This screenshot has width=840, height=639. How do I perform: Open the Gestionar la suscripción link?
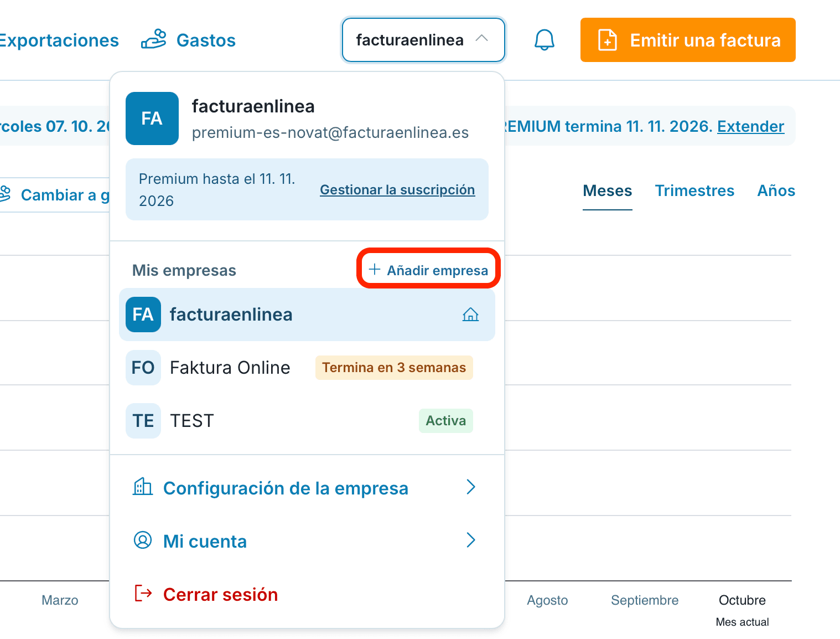(x=397, y=190)
